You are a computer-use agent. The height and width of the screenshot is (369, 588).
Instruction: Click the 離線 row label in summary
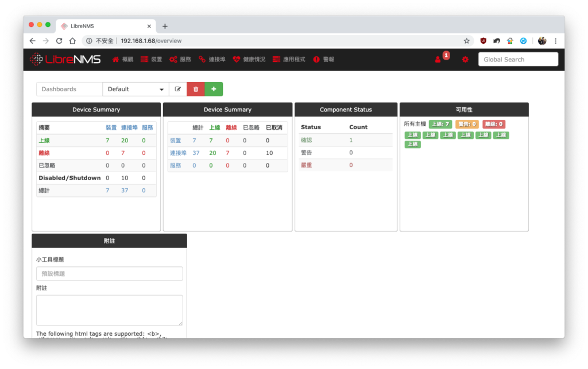(44, 153)
